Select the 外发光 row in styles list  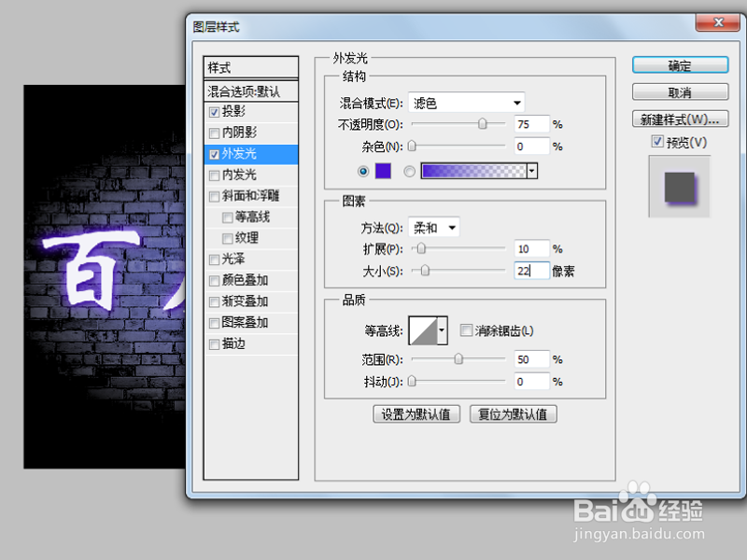click(x=251, y=154)
